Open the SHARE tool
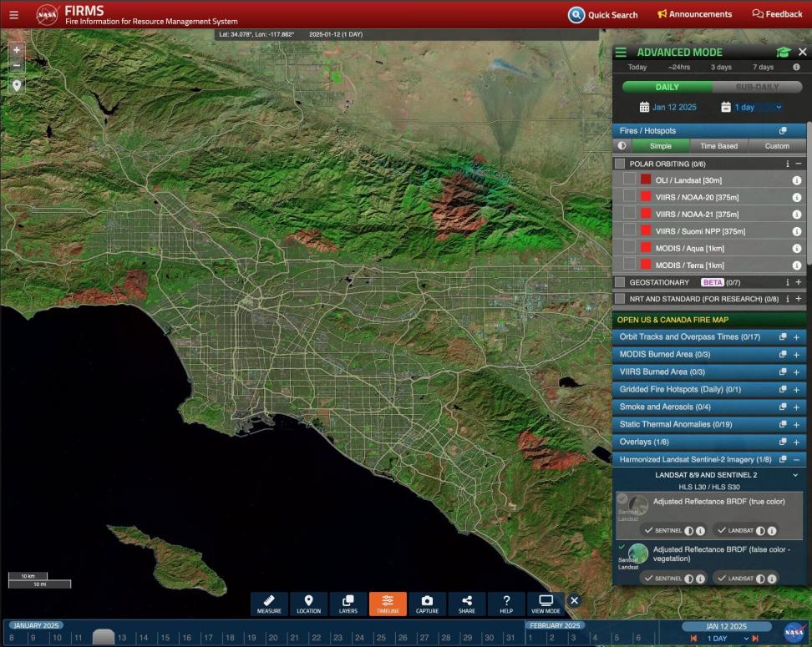The height and width of the screenshot is (647, 812). [467, 604]
